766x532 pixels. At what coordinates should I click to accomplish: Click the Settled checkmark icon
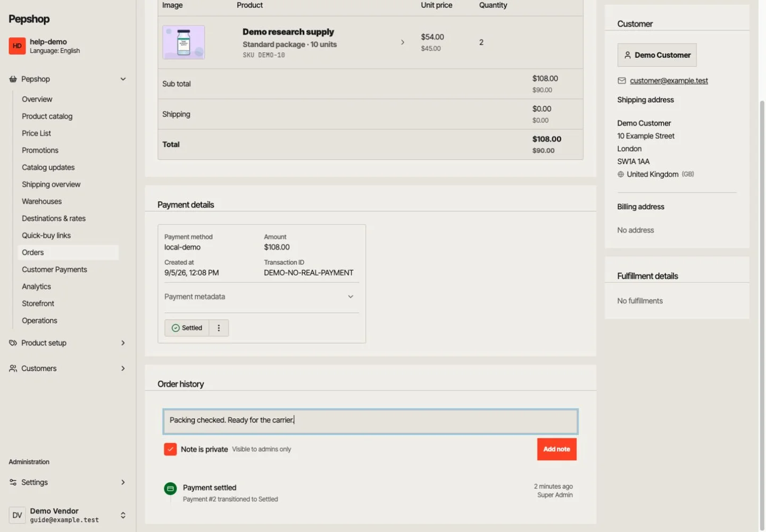click(x=176, y=328)
